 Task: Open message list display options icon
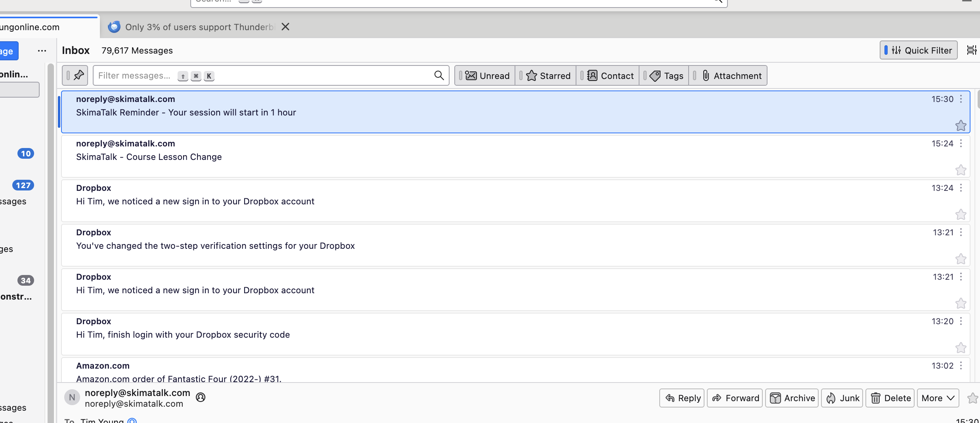[x=971, y=50]
